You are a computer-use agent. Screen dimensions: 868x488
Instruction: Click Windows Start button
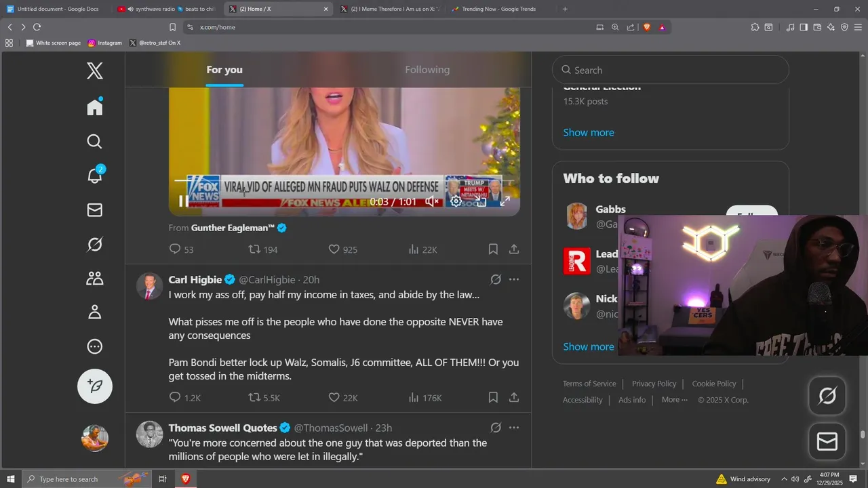11,479
